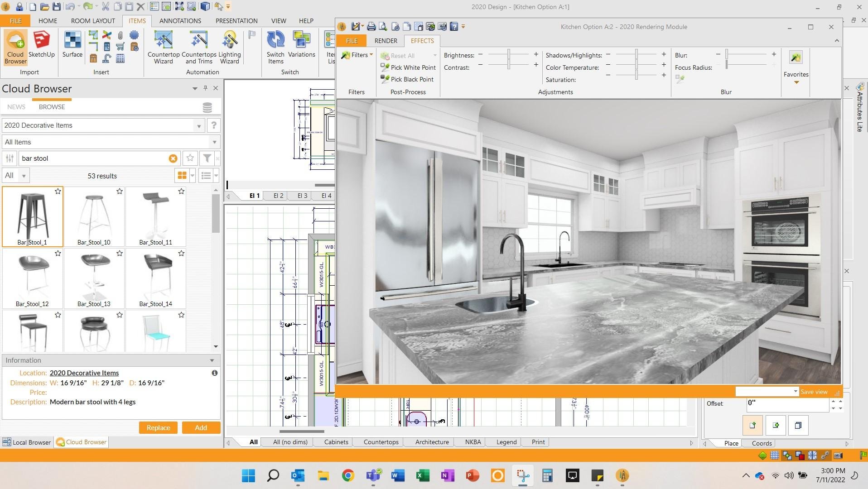Viewport: 868px width, 489px height.
Task: Open the All Items category dropdown
Action: point(214,142)
